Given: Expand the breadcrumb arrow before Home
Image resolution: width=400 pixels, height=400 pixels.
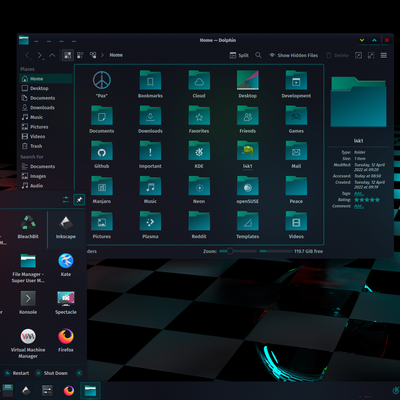Looking at the screenshot, I should click(x=102, y=55).
